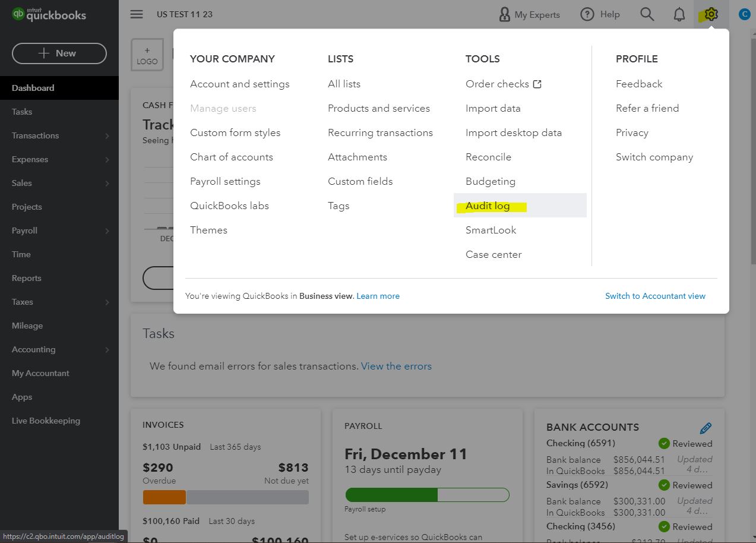Open Custom form styles
The image size is (756, 543).
(235, 133)
